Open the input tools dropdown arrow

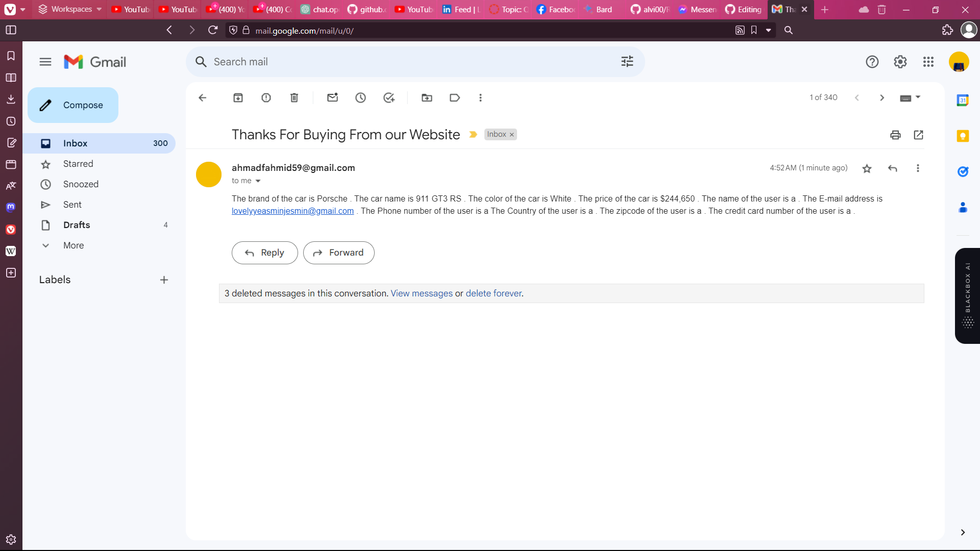click(x=918, y=97)
